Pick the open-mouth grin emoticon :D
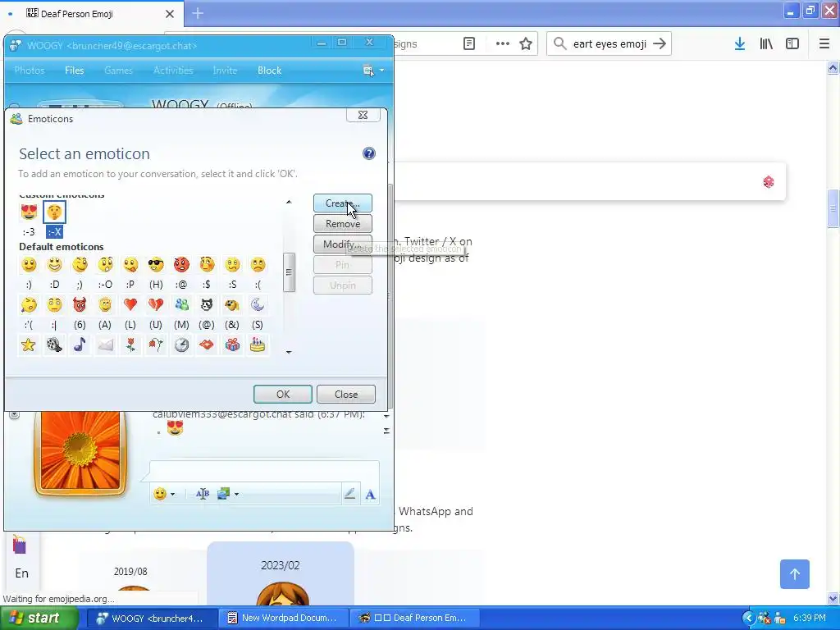840x630 pixels. [x=54, y=265]
